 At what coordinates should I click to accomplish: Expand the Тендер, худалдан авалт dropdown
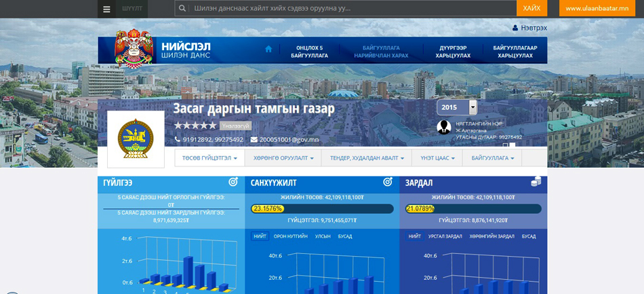(367, 158)
